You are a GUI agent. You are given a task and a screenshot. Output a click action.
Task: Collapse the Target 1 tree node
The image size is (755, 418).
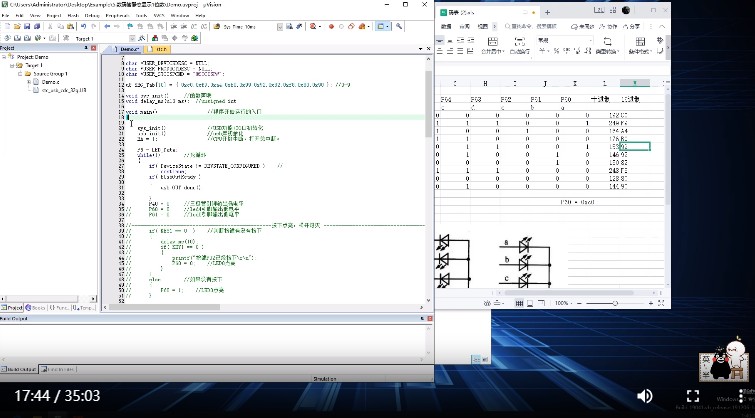[x=12, y=65]
